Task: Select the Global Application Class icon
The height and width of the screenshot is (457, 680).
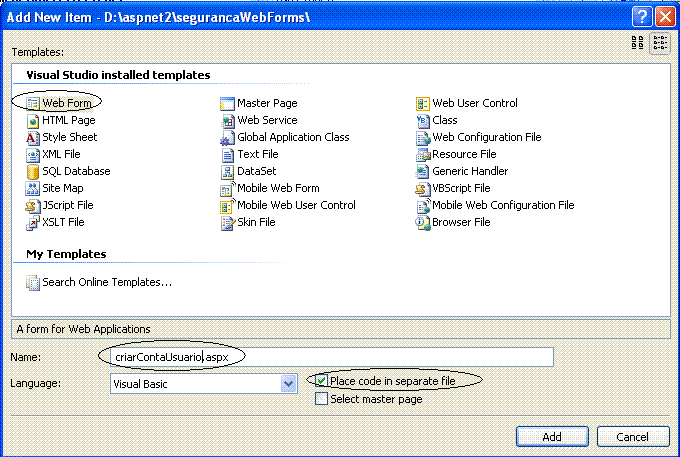Action: coord(227,138)
